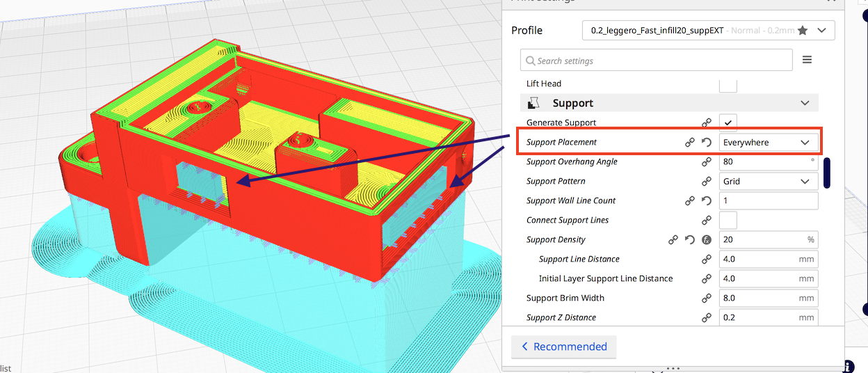Edit the Support Density percentage field

tap(769, 239)
